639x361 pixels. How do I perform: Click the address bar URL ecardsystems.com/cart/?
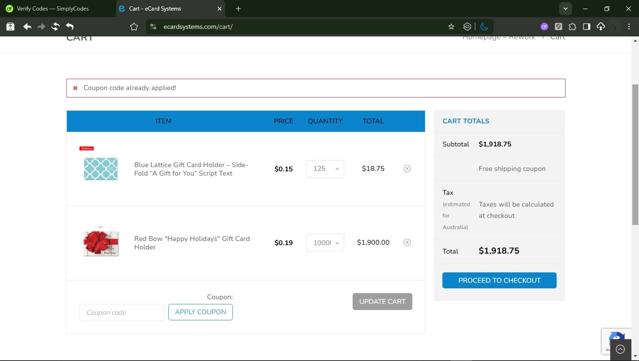pyautogui.click(x=198, y=26)
